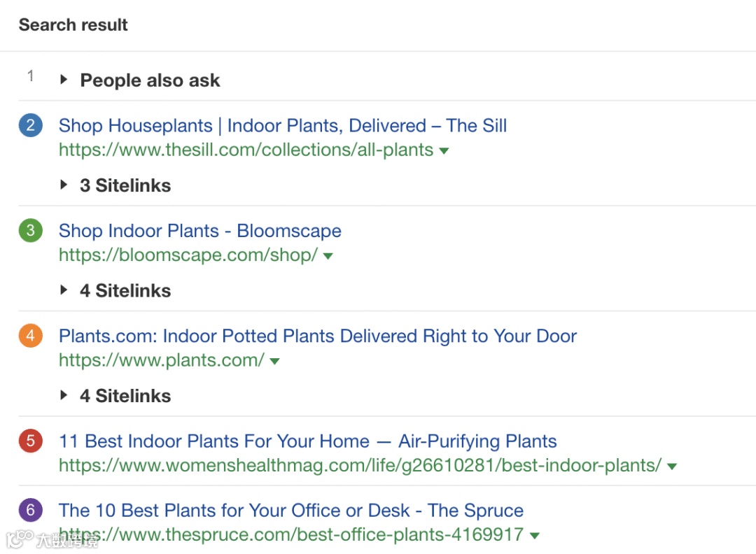Open dropdown arrow next to womenshealthmag.com URL
756x554 pixels.
coord(672,467)
